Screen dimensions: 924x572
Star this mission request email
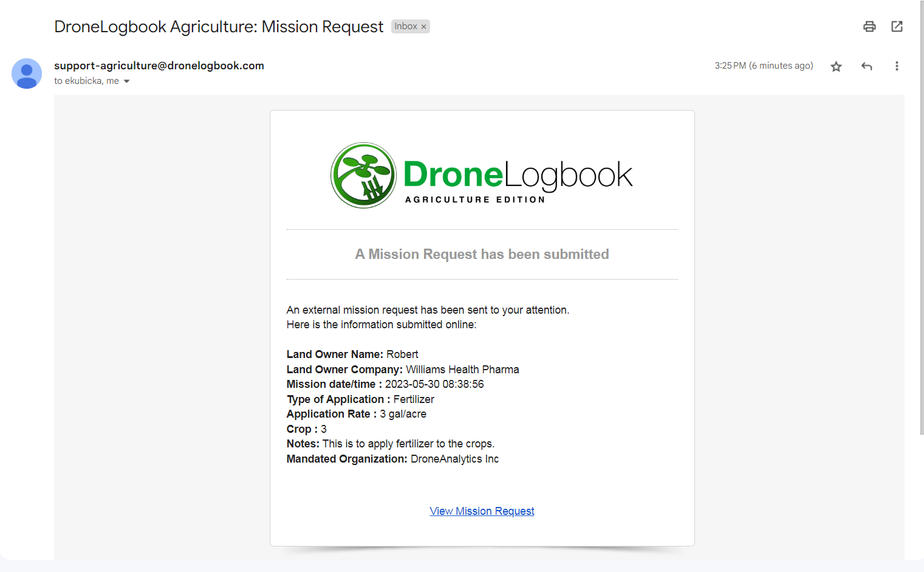837,66
